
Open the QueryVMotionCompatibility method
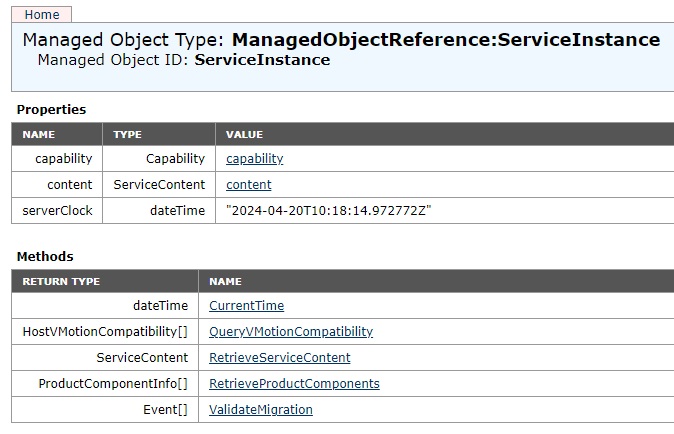point(290,332)
